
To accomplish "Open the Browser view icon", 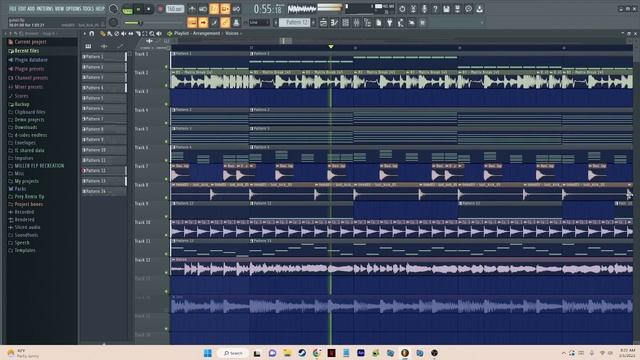I will pyautogui.click(x=367, y=23).
